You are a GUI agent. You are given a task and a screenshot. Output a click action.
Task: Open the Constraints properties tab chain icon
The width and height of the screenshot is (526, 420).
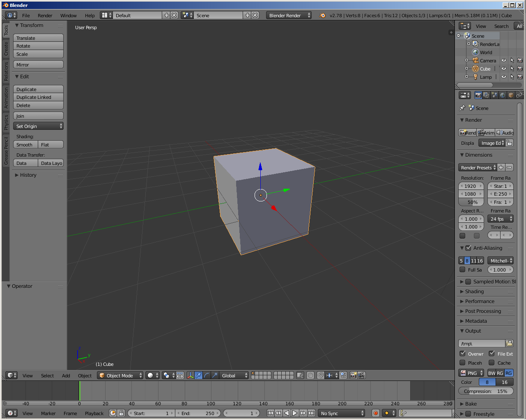pos(519,95)
